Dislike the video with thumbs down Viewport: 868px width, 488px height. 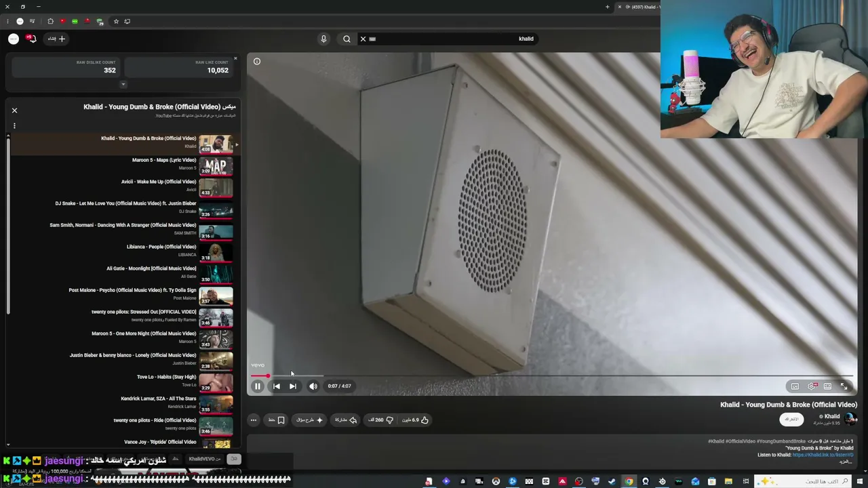click(x=381, y=420)
